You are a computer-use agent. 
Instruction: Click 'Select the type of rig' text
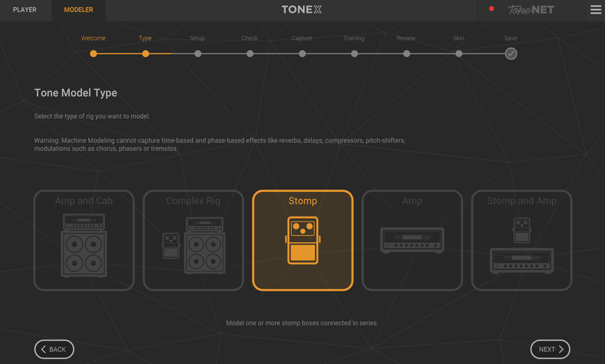tap(92, 116)
